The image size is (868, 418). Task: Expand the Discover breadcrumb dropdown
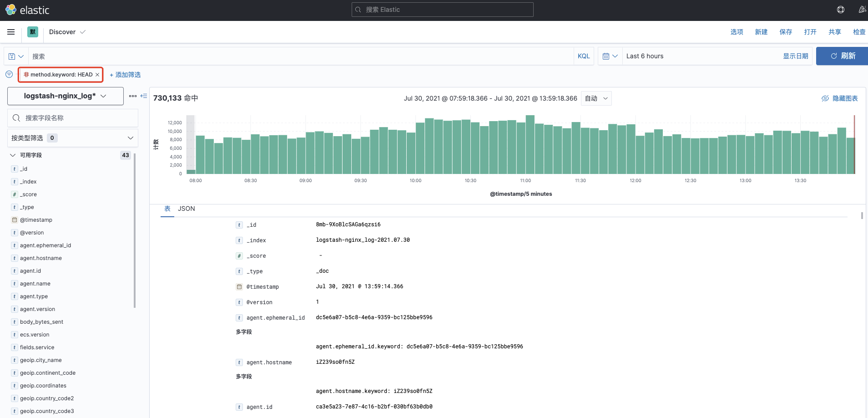pyautogui.click(x=67, y=32)
